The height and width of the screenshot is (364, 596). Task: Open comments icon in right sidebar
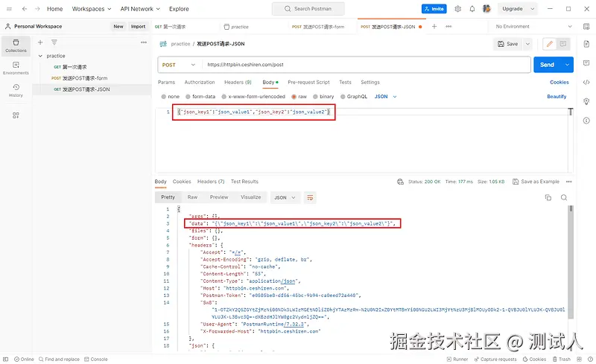pos(586,63)
